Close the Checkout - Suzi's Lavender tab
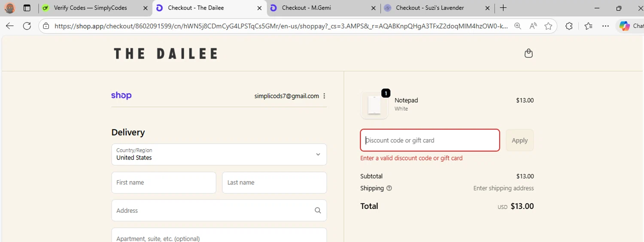The image size is (644, 242). pyautogui.click(x=487, y=8)
